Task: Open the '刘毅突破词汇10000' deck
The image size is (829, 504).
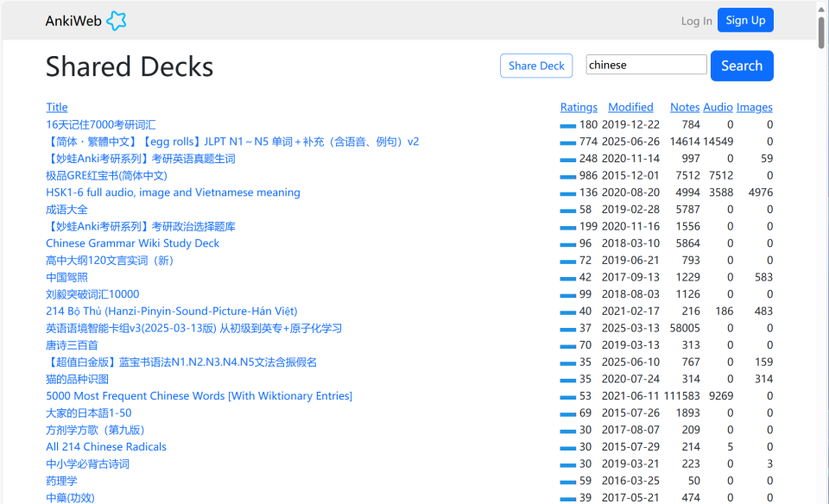Action: 92,293
